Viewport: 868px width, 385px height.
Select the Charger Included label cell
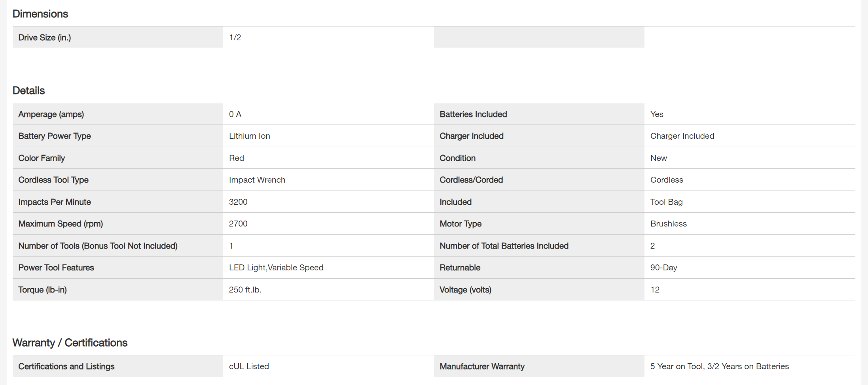coord(472,136)
